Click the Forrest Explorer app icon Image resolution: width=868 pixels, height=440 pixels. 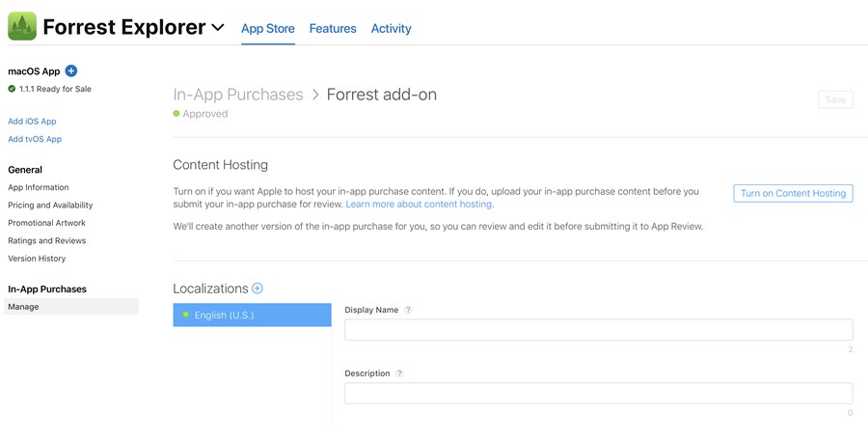(22, 27)
